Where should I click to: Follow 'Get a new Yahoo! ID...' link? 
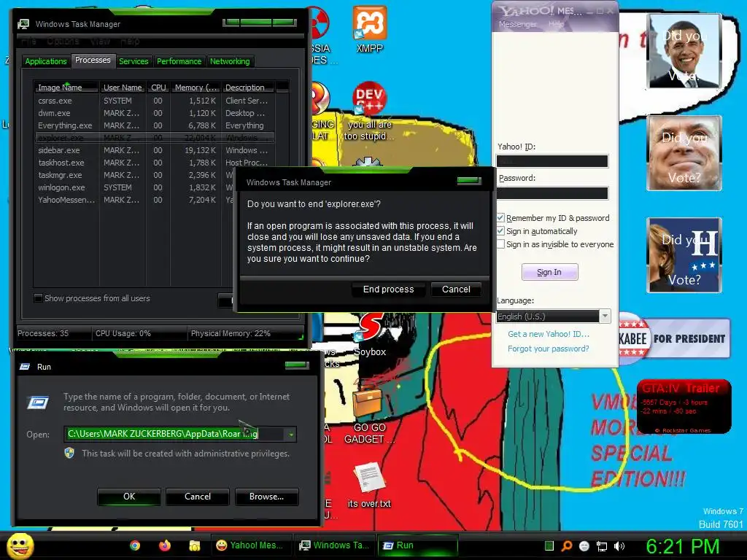pyautogui.click(x=549, y=334)
